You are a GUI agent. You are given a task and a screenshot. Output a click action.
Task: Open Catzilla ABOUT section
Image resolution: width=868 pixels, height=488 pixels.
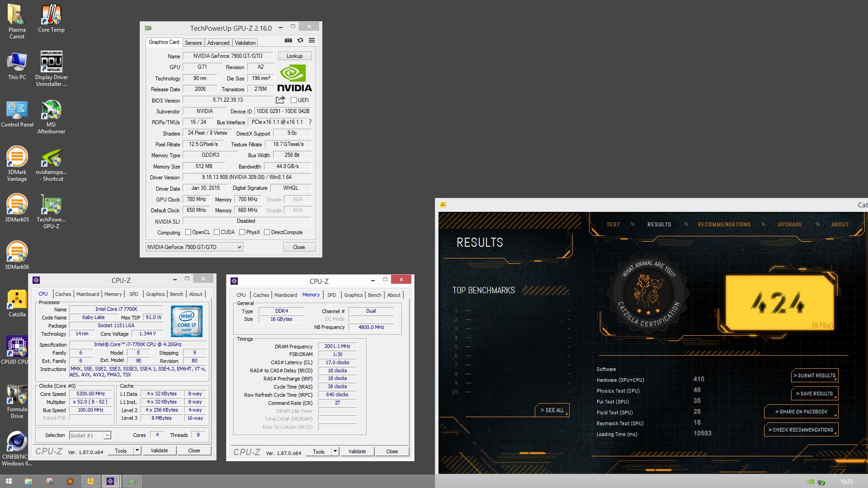pos(840,225)
